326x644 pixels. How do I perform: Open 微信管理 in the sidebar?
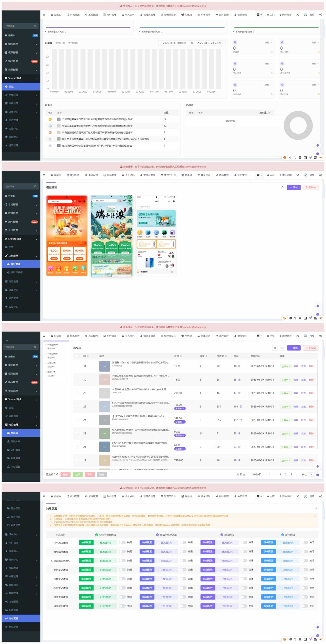13,585
